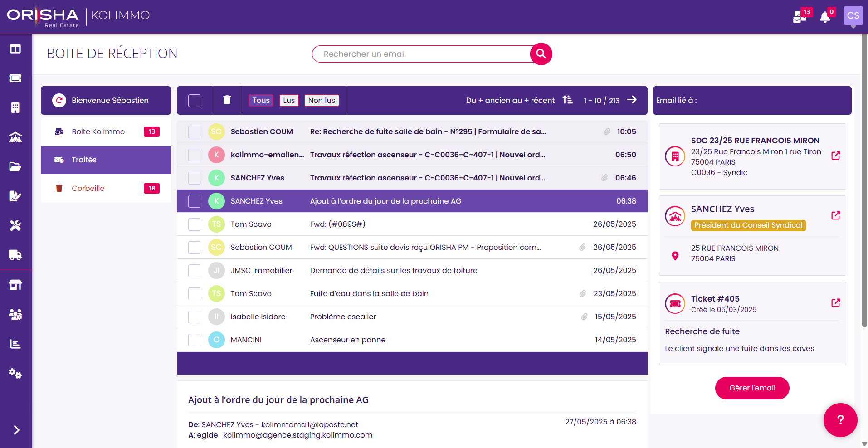Go to next page of emails arrow

click(632, 100)
